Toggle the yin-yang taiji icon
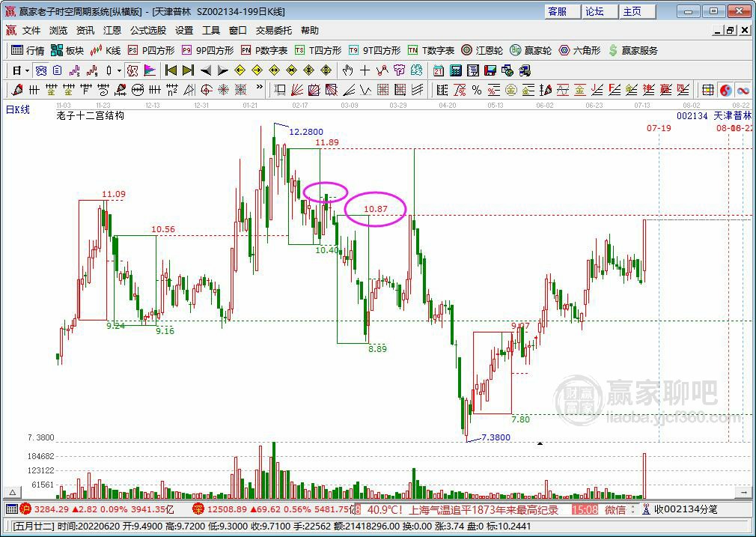The width and height of the screenshot is (756, 537). click(x=725, y=90)
